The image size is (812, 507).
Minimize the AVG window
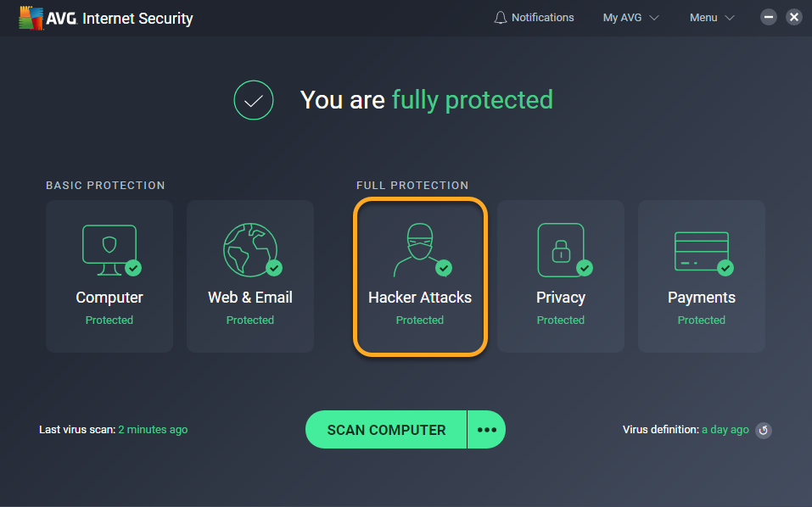coord(769,17)
